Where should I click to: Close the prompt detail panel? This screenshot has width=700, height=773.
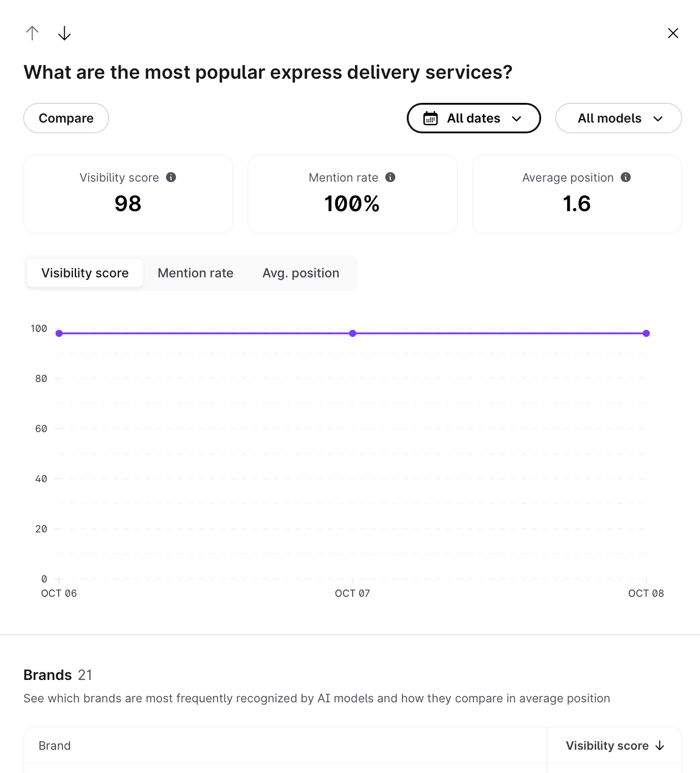[x=673, y=33]
